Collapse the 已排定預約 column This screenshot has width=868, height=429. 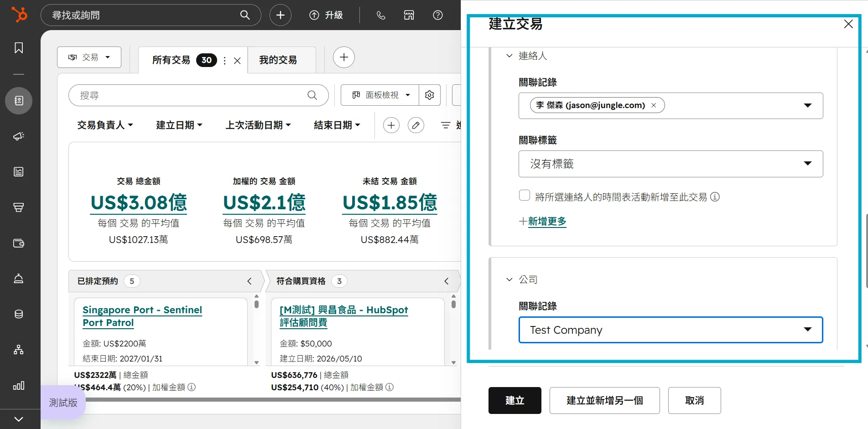pos(249,281)
